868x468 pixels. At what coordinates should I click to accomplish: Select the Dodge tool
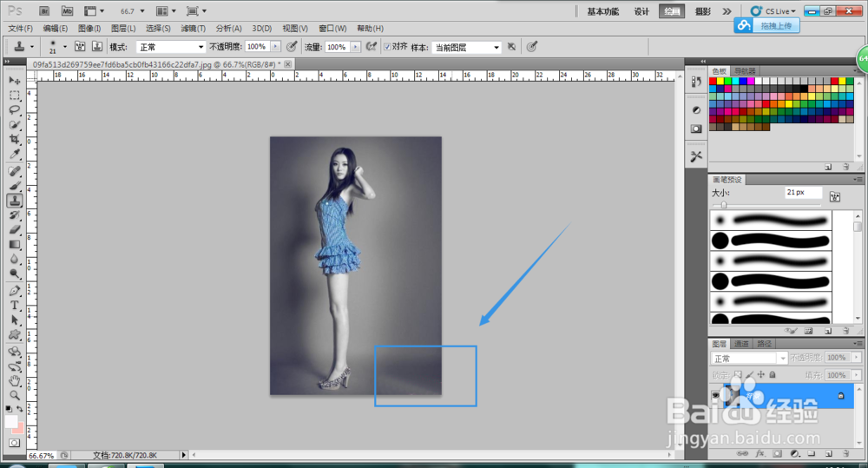click(x=15, y=273)
